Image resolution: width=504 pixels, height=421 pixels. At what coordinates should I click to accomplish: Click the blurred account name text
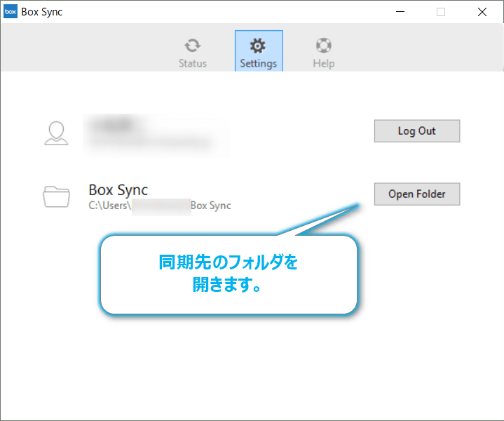[116, 125]
